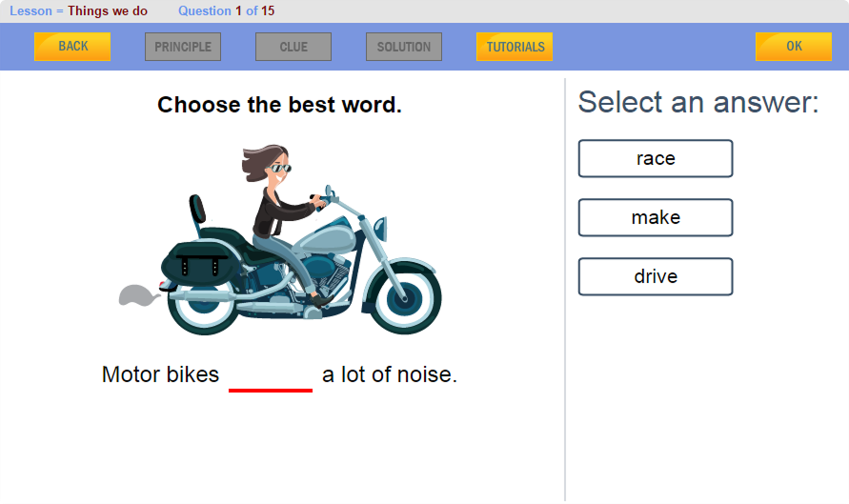Choose the answer 'make'
The image size is (849, 504).
tap(656, 218)
